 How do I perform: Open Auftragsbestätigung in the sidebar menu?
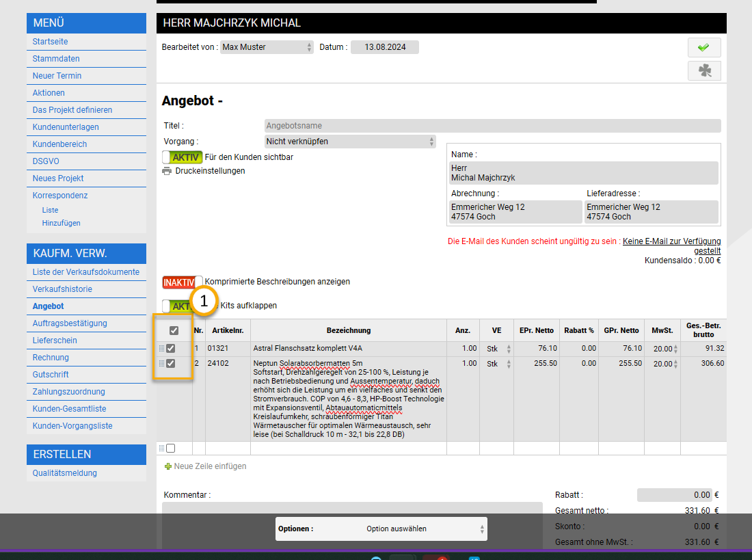[70, 323]
